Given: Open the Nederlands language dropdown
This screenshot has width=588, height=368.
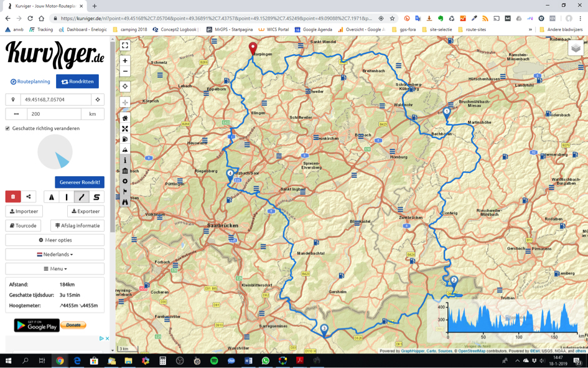Looking at the screenshot, I should coord(55,254).
